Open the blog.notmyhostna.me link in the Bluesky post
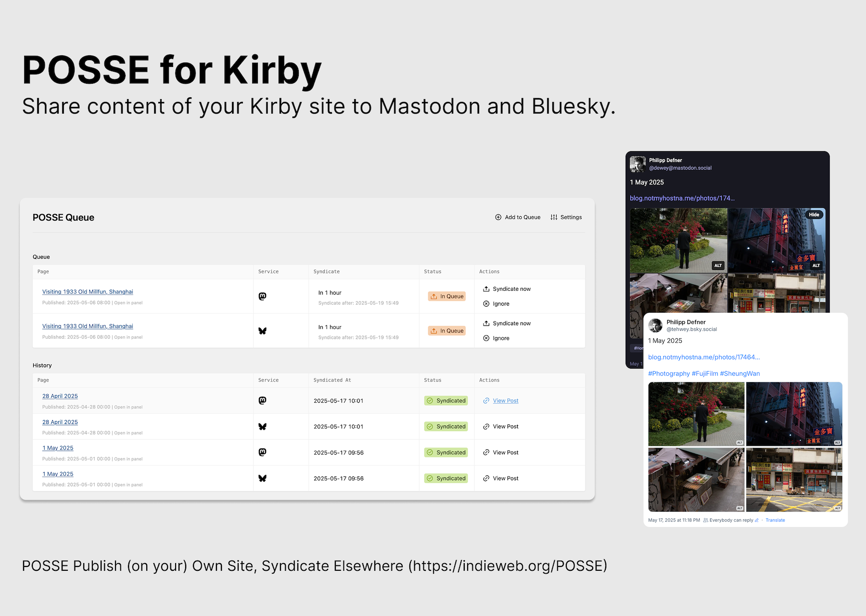 (x=704, y=357)
